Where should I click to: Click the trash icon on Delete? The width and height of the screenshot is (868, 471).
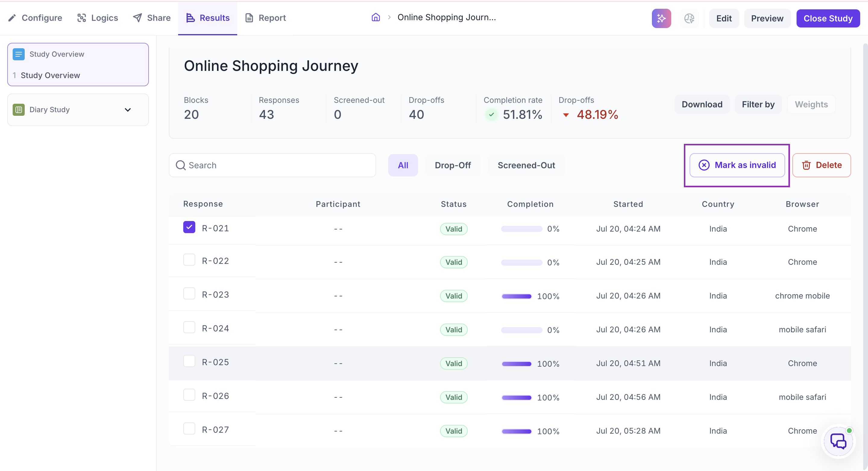[x=806, y=165]
